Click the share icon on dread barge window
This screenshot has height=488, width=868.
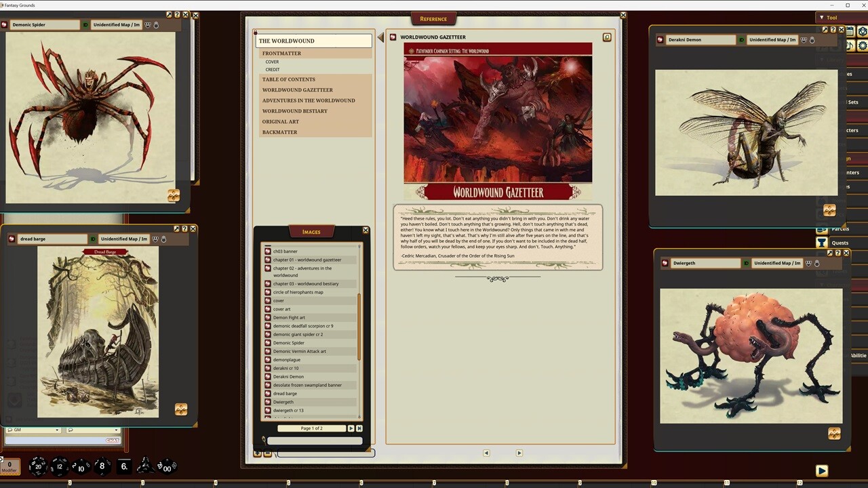click(176, 229)
